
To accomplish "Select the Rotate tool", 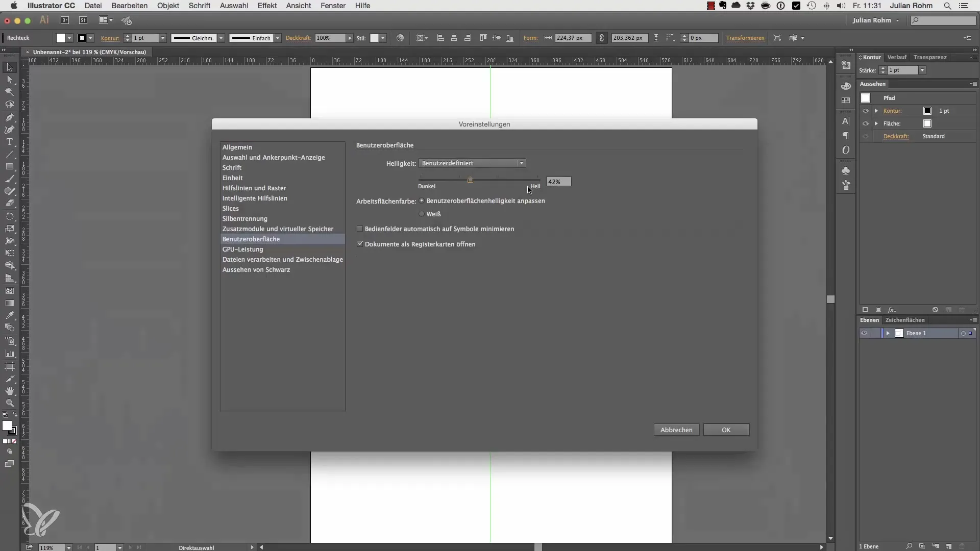I will tap(10, 216).
